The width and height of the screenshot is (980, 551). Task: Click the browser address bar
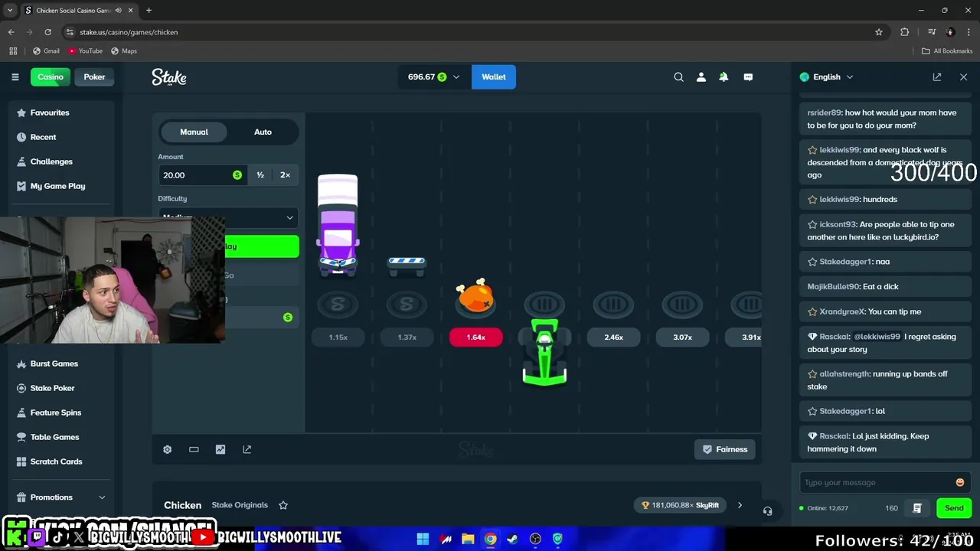pyautogui.click(x=475, y=32)
